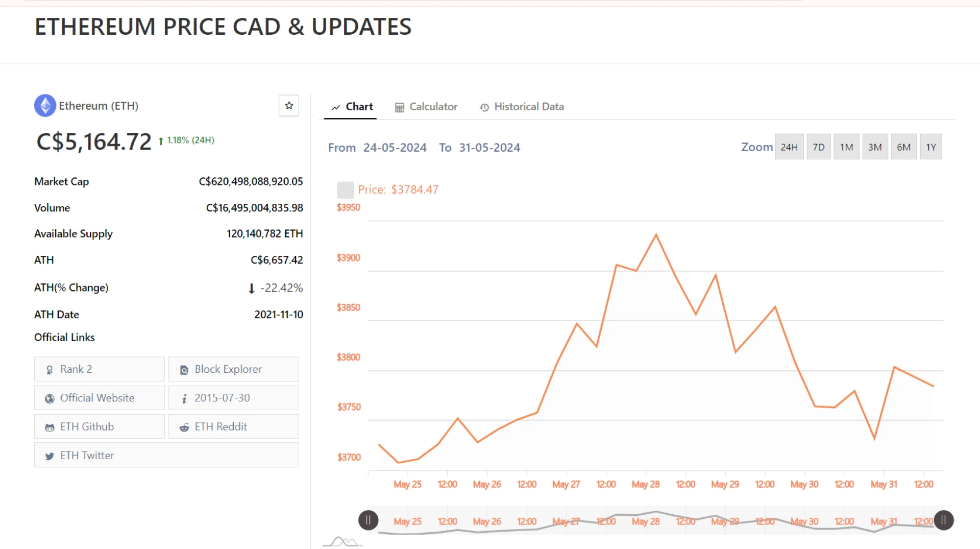Open the From date selector showing 24-05-2024
The image size is (980, 549).
coord(395,148)
